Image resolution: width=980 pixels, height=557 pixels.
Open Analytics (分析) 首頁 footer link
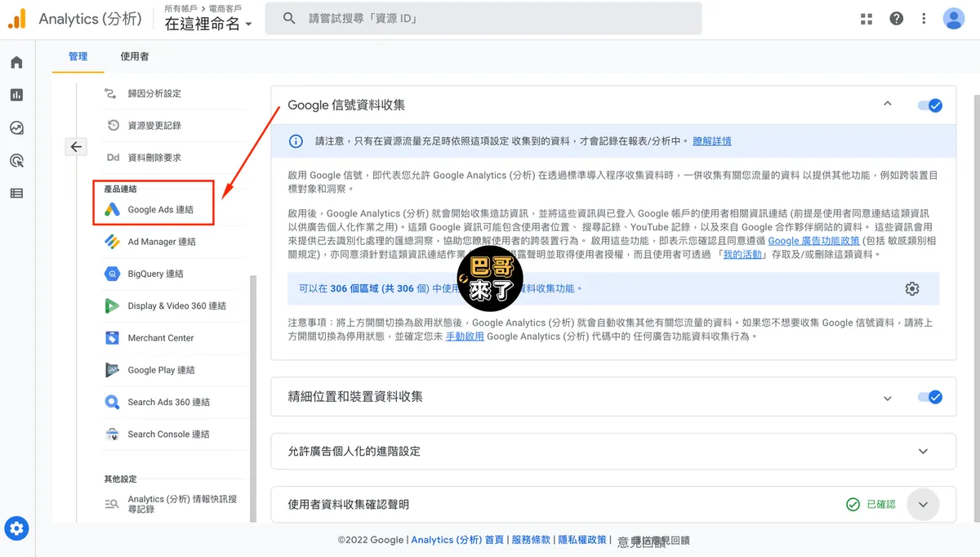coord(457,540)
